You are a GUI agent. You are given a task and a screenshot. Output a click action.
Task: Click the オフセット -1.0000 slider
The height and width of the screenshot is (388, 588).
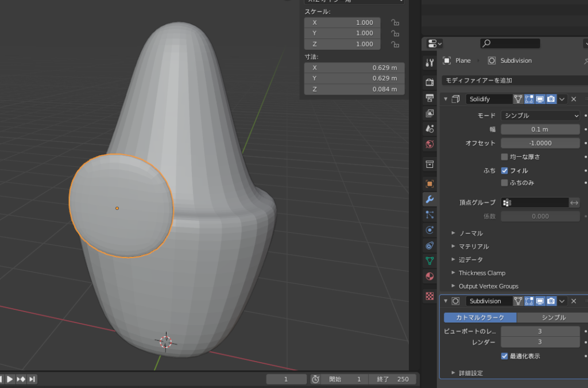point(540,143)
